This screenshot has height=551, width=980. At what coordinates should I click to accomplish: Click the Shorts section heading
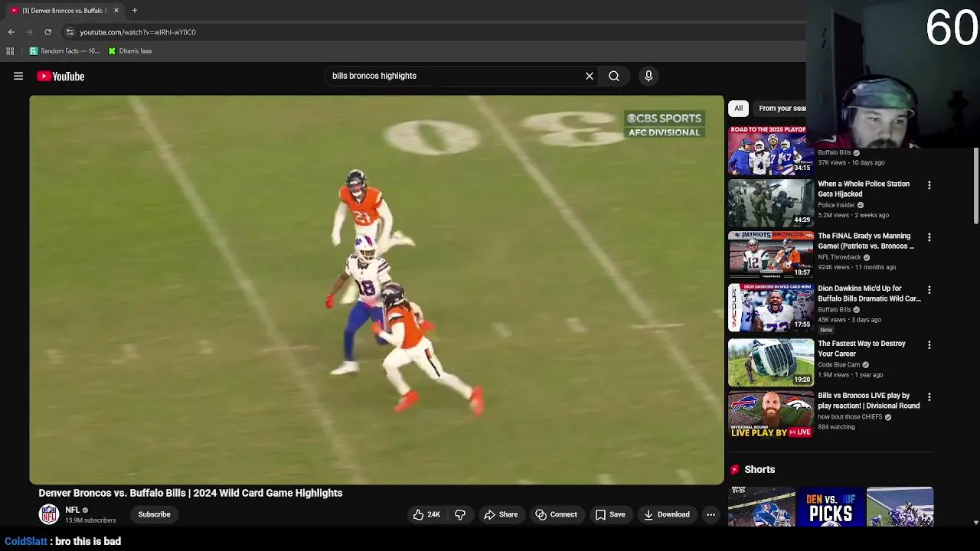[x=759, y=470]
